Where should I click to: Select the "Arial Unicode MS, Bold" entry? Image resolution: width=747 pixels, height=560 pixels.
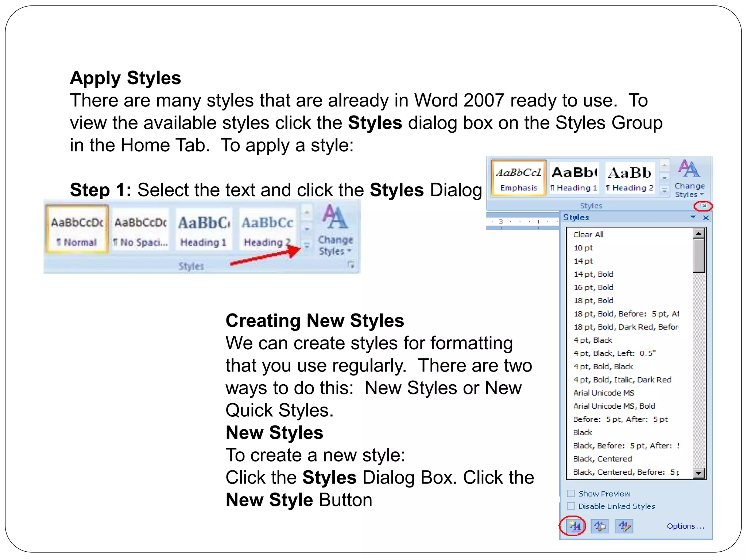614,406
